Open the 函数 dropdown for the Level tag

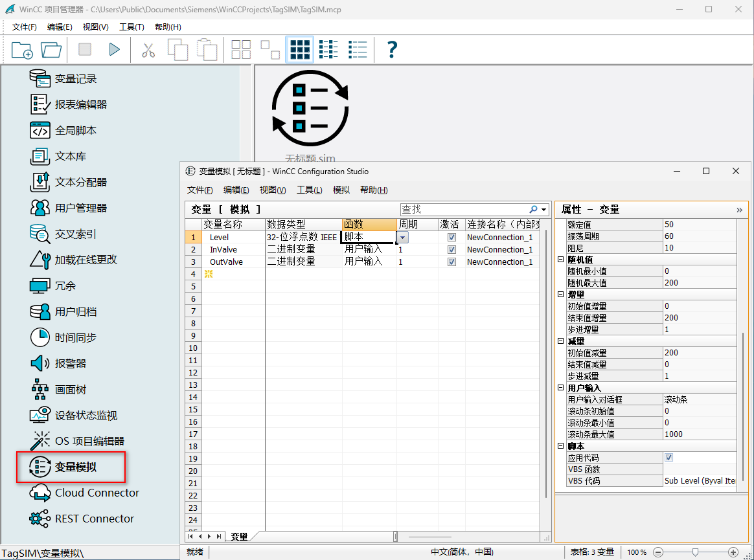402,238
